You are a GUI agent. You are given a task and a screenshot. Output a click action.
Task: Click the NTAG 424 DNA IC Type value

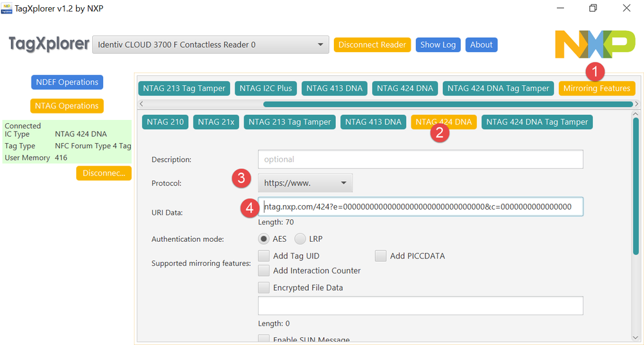(x=81, y=134)
